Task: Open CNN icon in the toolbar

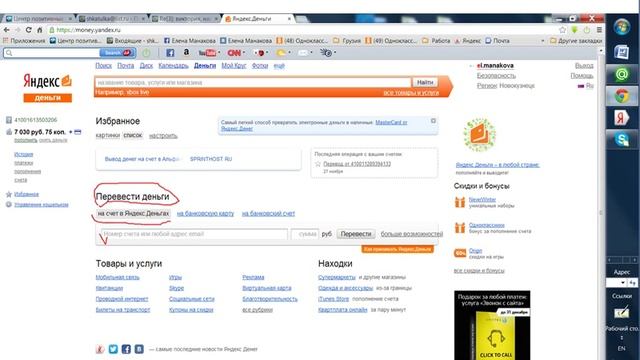Action: [x=234, y=53]
